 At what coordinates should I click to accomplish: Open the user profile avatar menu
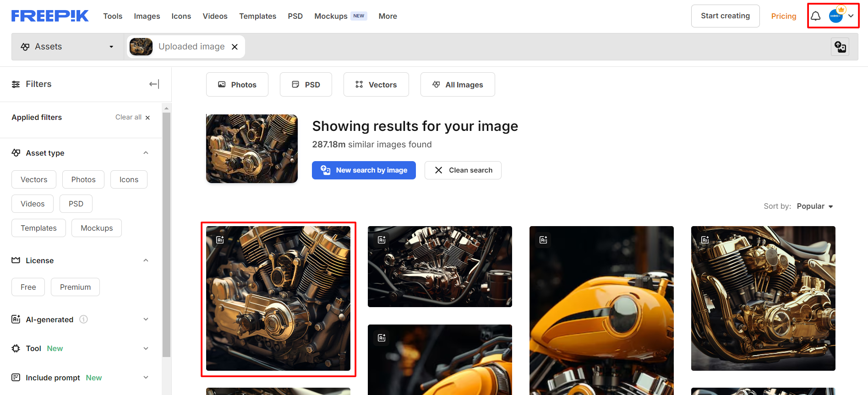click(836, 16)
